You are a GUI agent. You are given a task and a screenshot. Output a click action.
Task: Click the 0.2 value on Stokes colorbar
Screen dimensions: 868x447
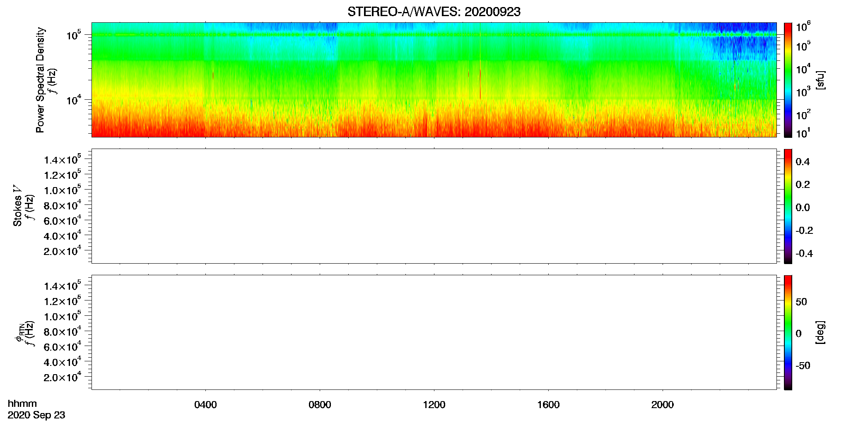[803, 185]
